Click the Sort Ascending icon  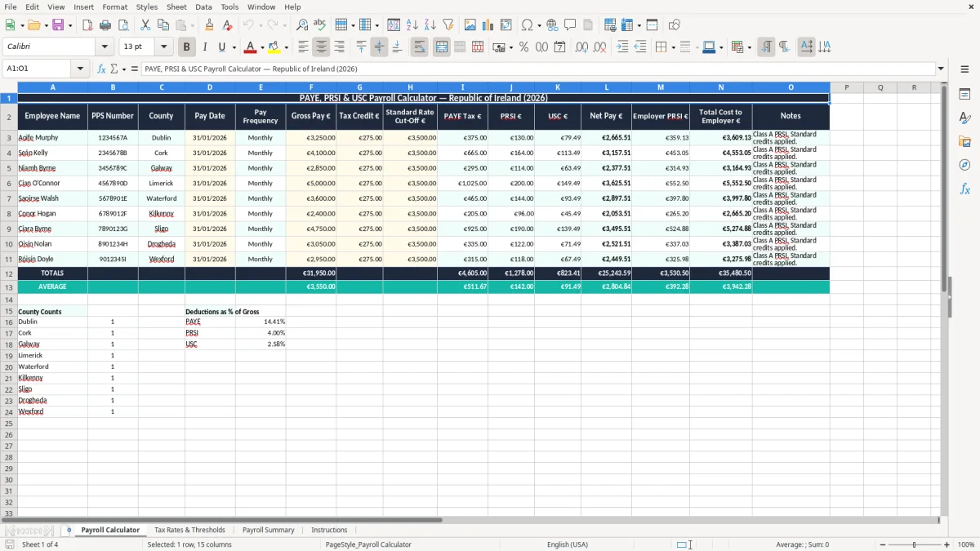point(412,25)
